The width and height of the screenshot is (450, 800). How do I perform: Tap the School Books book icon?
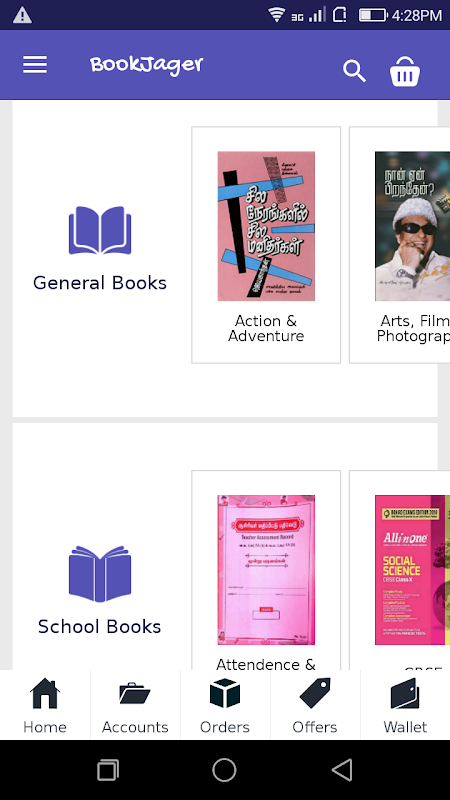pos(100,574)
